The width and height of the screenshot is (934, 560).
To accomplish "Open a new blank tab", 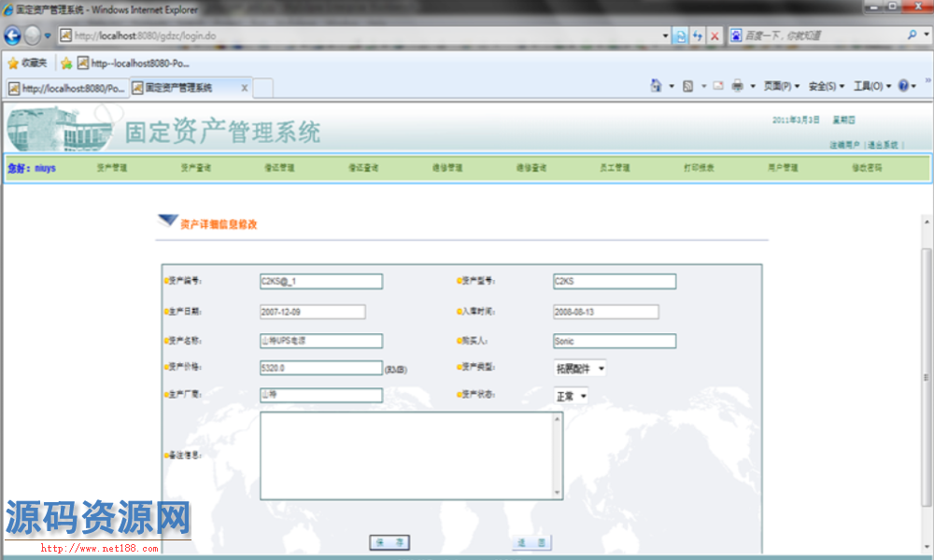I will 263,88.
